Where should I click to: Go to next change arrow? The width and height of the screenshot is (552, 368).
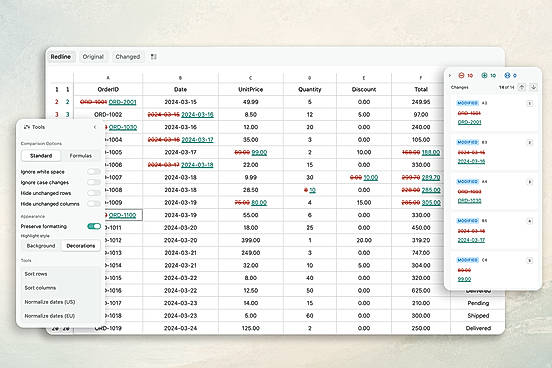point(533,87)
